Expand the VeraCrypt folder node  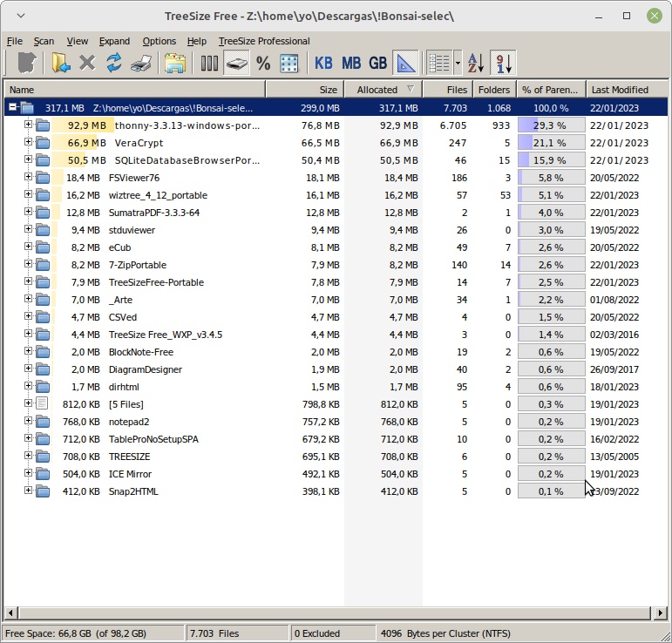[x=28, y=143]
